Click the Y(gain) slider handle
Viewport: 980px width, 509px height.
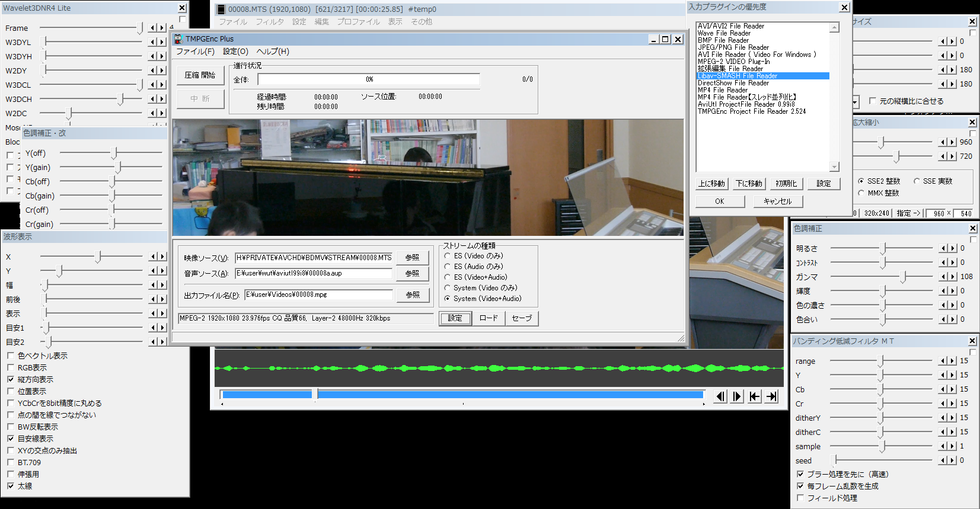118,168
